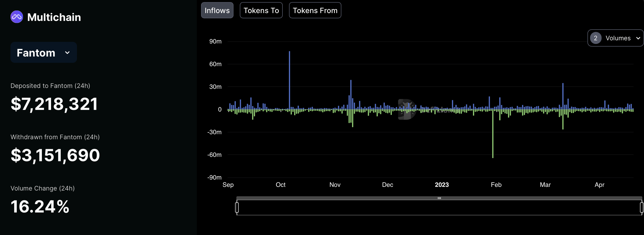
Task: Click the -60m y-axis label
Action: pyautogui.click(x=214, y=155)
